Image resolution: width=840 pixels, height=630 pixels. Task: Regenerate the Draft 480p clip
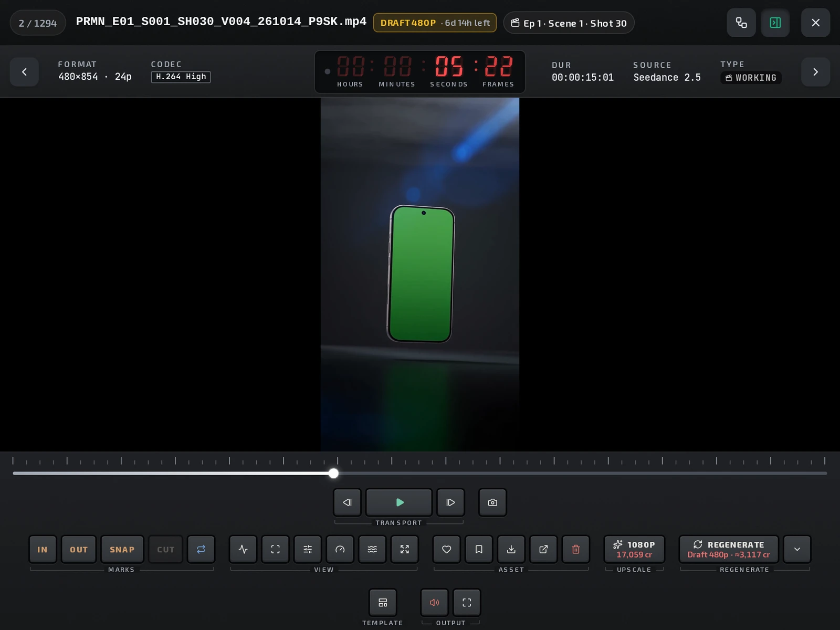729,549
